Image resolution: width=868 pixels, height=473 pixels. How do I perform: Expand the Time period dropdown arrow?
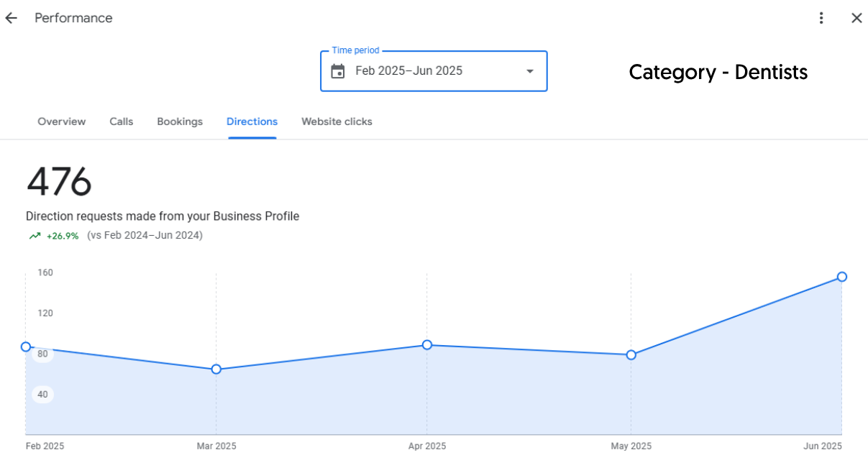tap(530, 71)
